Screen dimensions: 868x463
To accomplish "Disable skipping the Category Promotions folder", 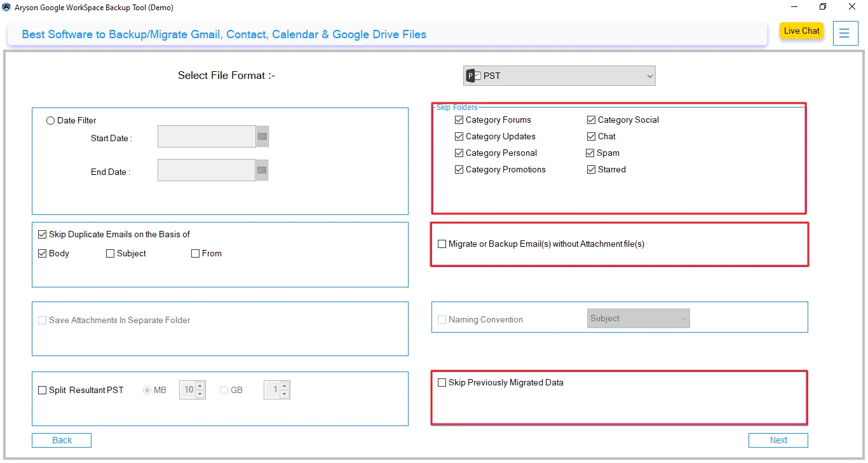I will coord(459,169).
